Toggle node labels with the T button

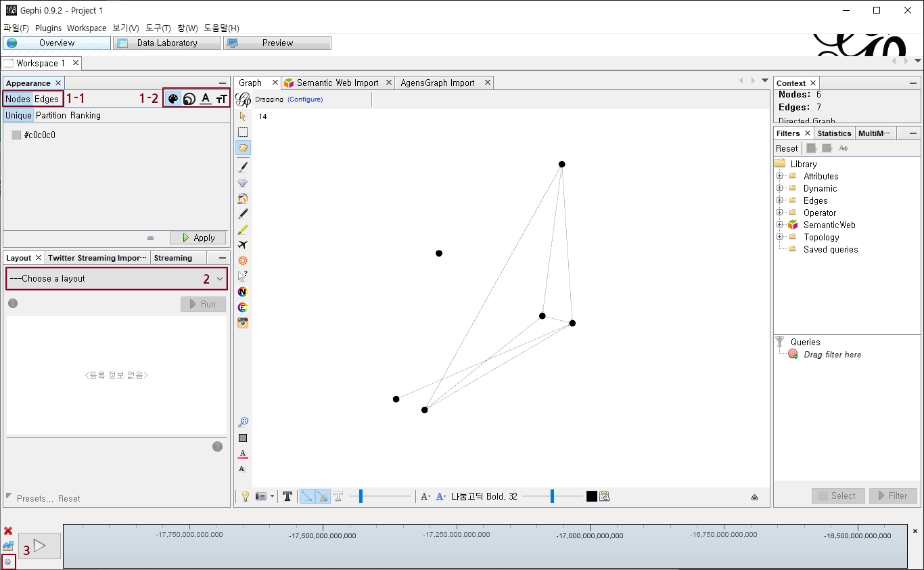(x=287, y=496)
